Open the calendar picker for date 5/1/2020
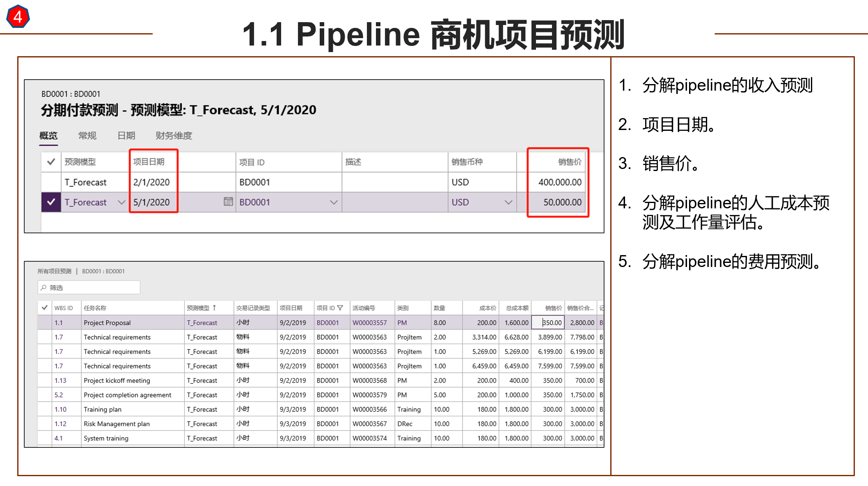868x486 pixels. pos(228,201)
